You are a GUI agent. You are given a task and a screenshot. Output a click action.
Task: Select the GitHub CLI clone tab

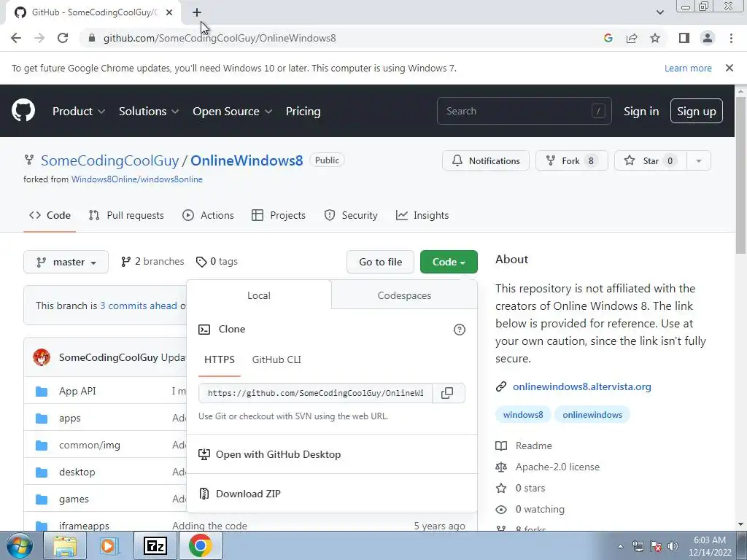(276, 359)
